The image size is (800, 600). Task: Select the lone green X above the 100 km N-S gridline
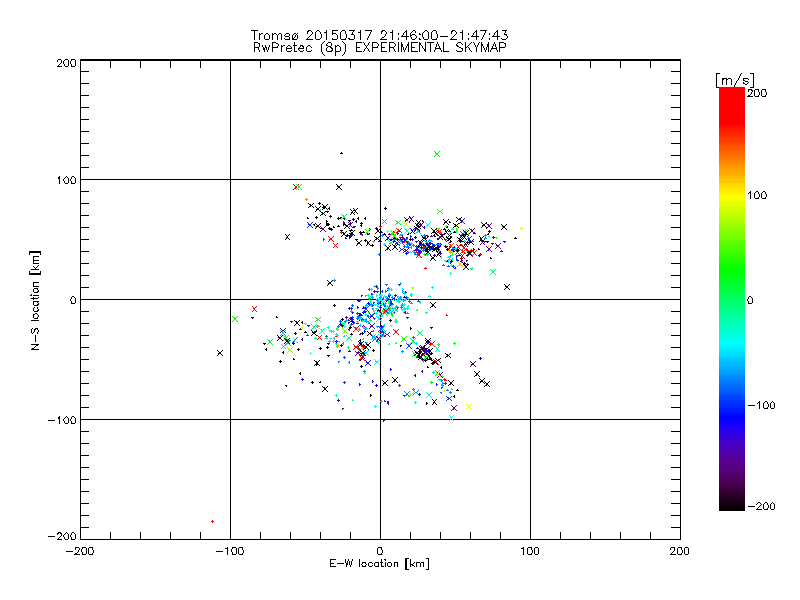(437, 154)
